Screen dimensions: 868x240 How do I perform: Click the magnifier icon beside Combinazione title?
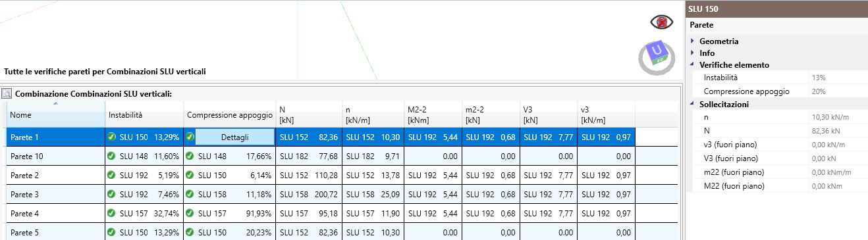coord(7,94)
